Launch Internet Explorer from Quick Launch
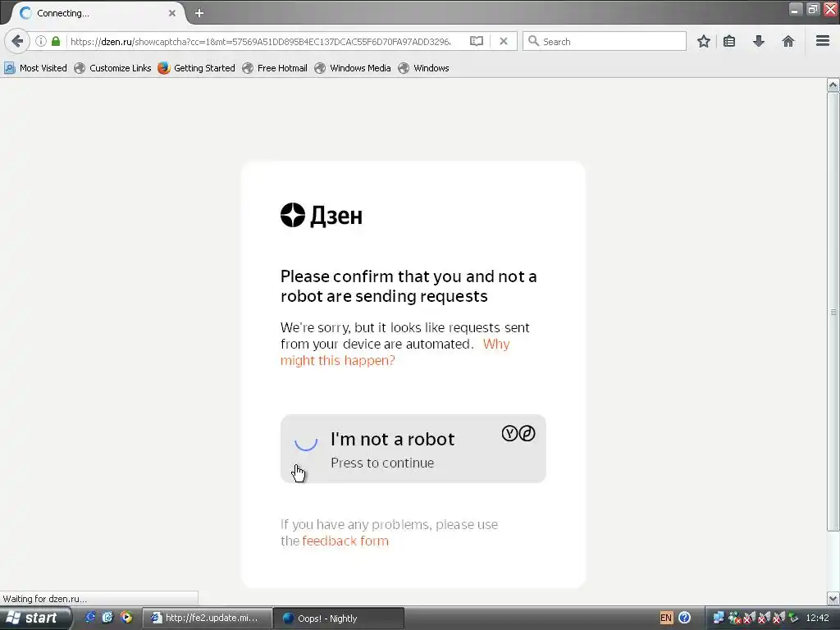The width and height of the screenshot is (840, 630). pyautogui.click(x=90, y=618)
